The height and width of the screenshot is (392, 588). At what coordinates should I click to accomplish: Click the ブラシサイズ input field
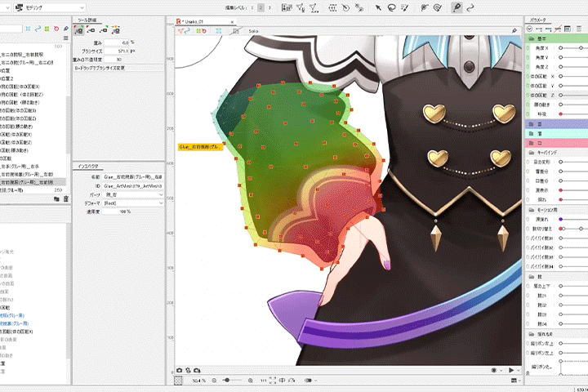pos(117,51)
